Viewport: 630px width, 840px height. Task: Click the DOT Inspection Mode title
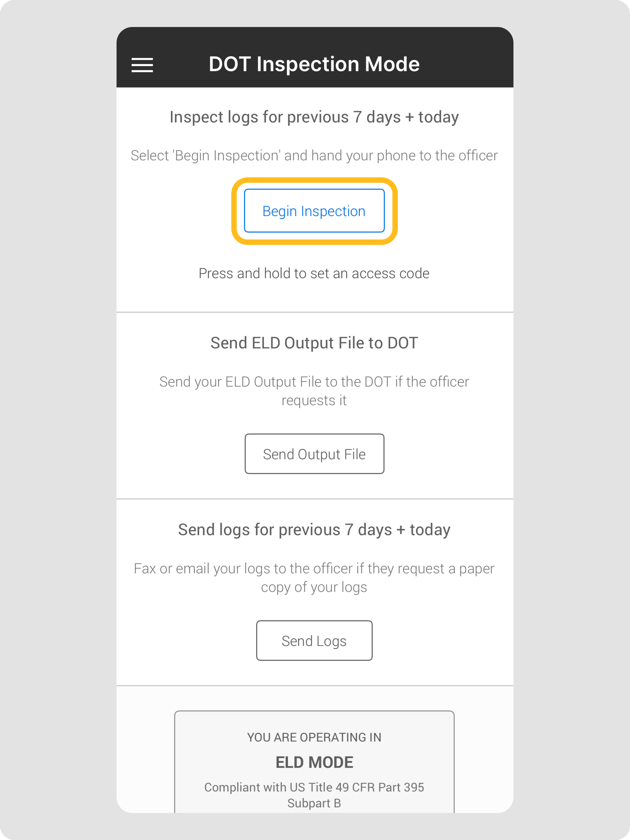click(314, 63)
